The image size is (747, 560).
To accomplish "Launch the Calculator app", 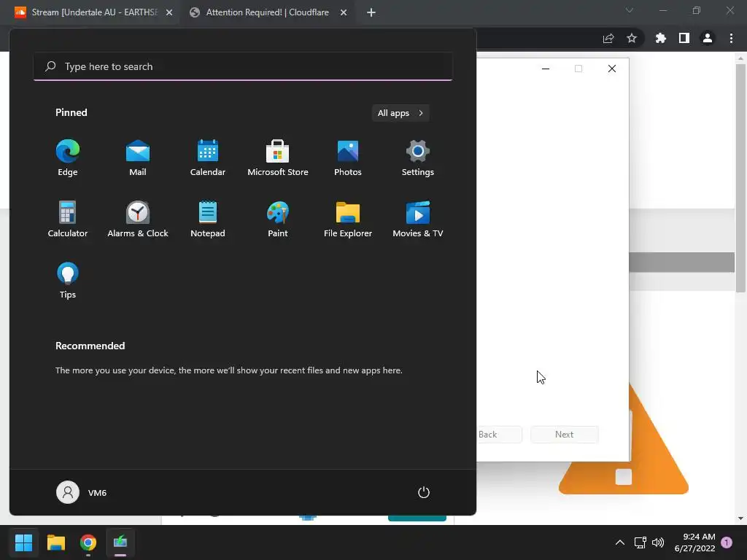I will pyautogui.click(x=68, y=219).
